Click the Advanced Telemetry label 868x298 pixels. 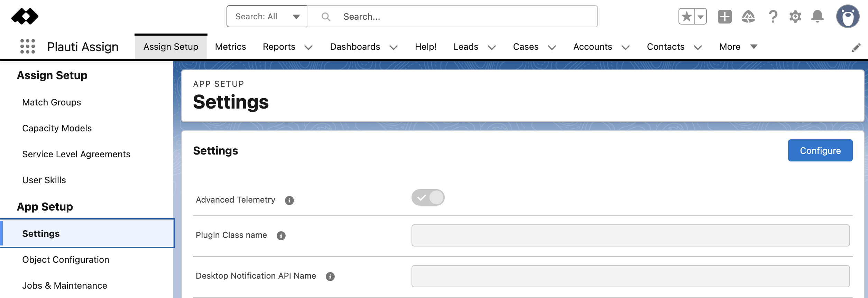pos(236,200)
